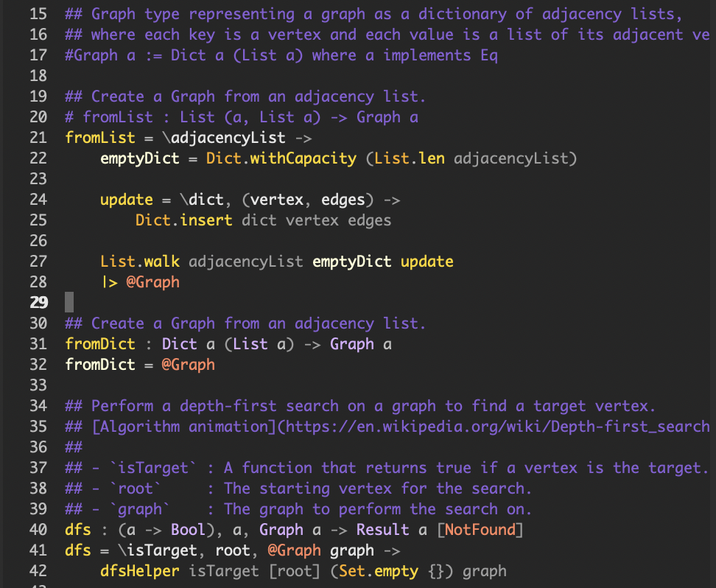This screenshot has width=716, height=588.
Task: Click the block cursor on empty line 29
Action: [x=69, y=302]
